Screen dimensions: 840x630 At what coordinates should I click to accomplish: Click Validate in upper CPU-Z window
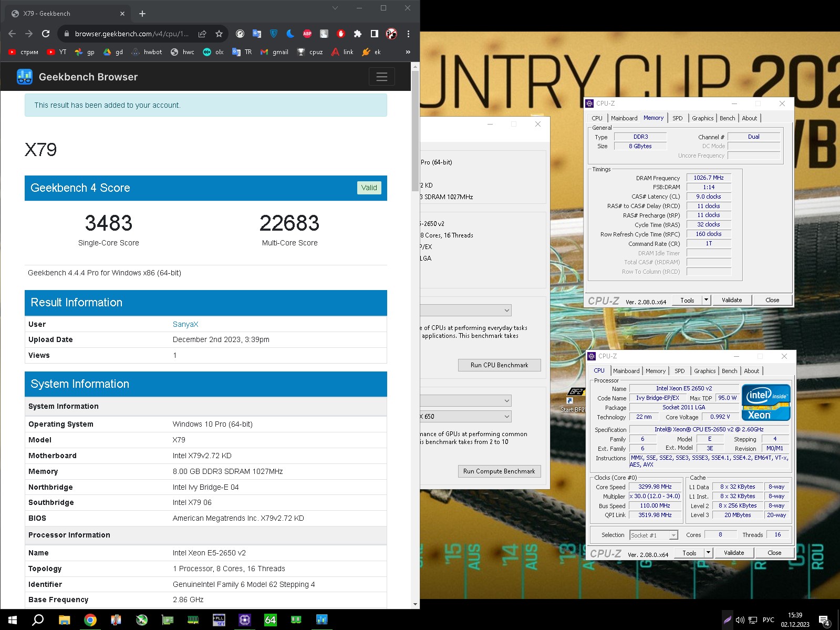pos(732,300)
